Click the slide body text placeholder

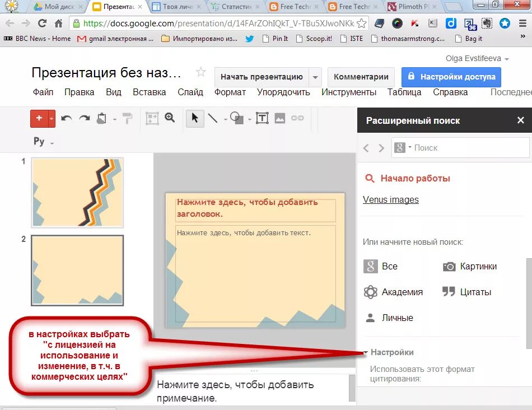tap(255, 273)
